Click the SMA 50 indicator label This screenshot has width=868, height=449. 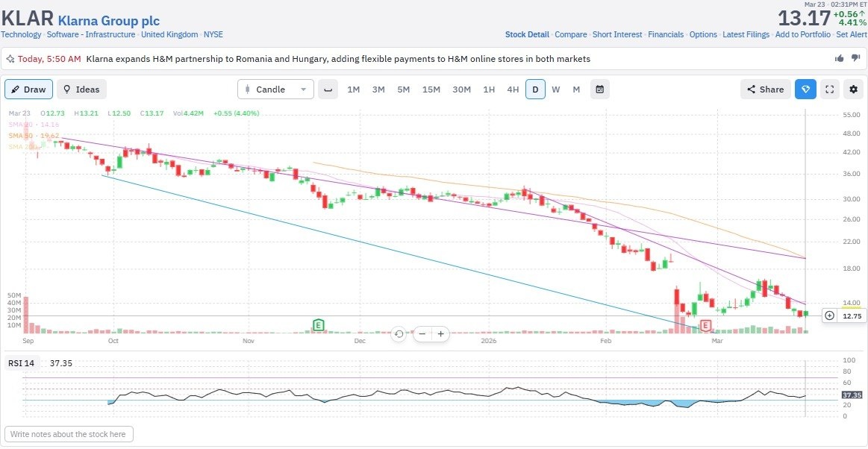pyautogui.click(x=34, y=136)
